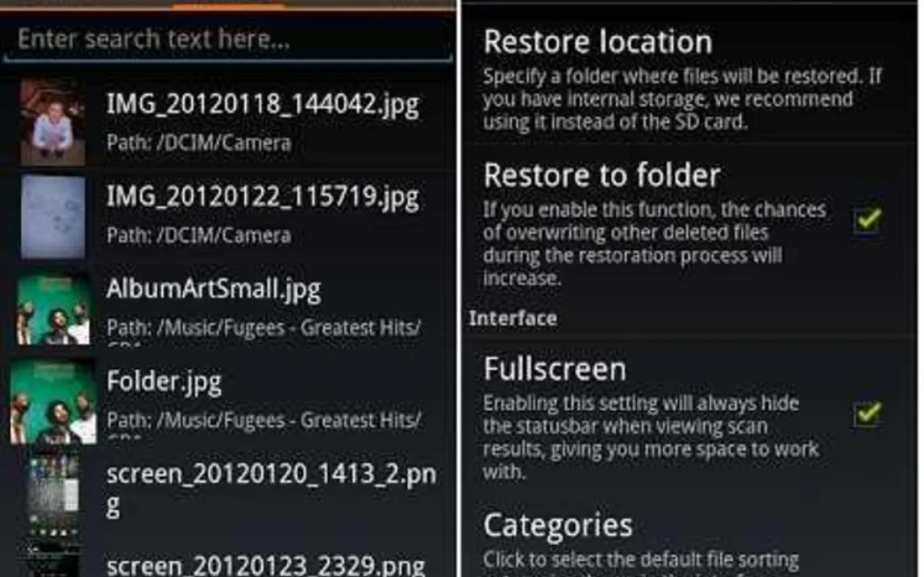924x577 pixels.
Task: Open thumbnail of IMG_20120122_115719.jpg
Action: pyautogui.click(x=52, y=218)
